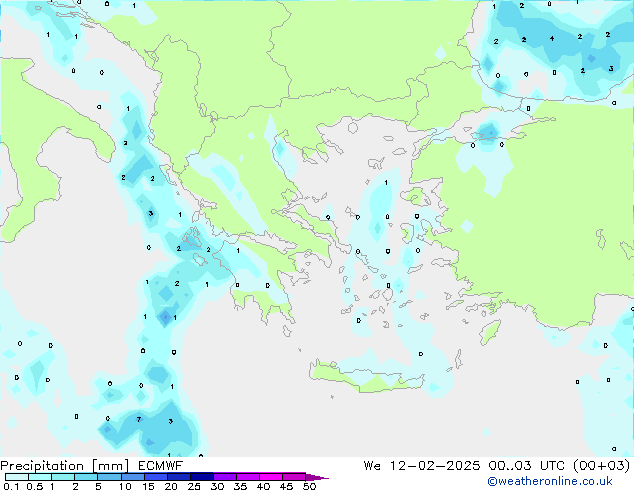Click the legend scale label '20'

pyautogui.click(x=171, y=486)
